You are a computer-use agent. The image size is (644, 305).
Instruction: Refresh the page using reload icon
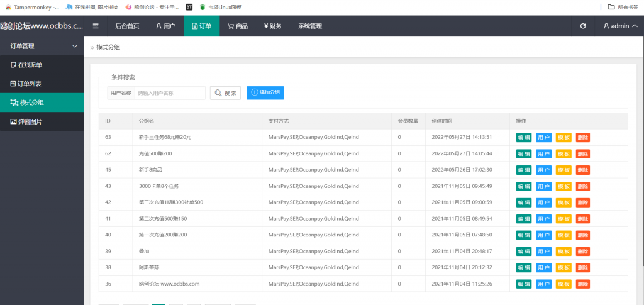pyautogui.click(x=583, y=26)
